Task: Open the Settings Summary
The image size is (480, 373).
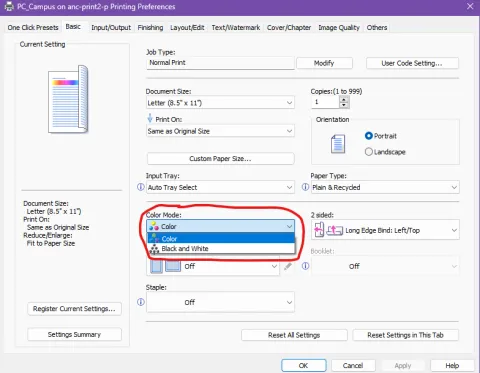Action: tap(74, 334)
